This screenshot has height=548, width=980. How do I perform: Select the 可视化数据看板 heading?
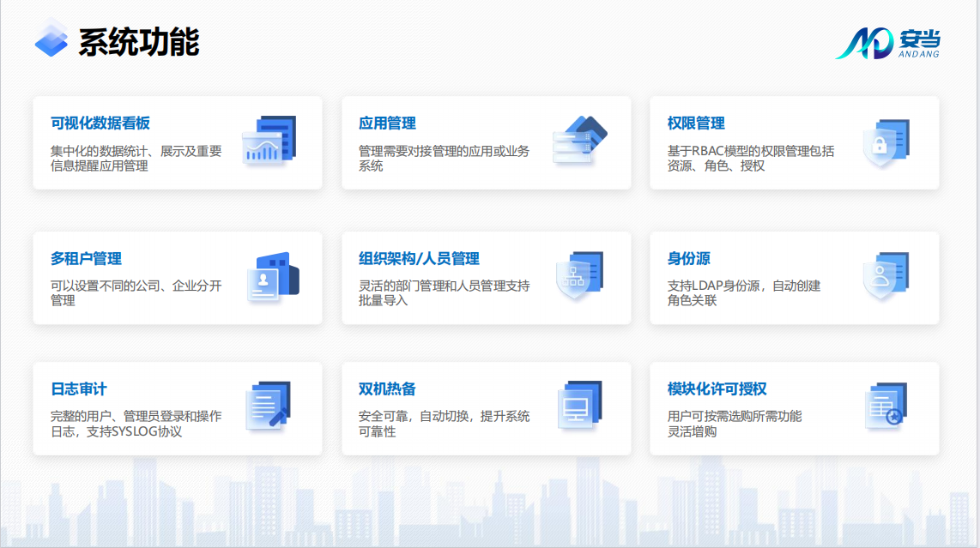pyautogui.click(x=100, y=123)
